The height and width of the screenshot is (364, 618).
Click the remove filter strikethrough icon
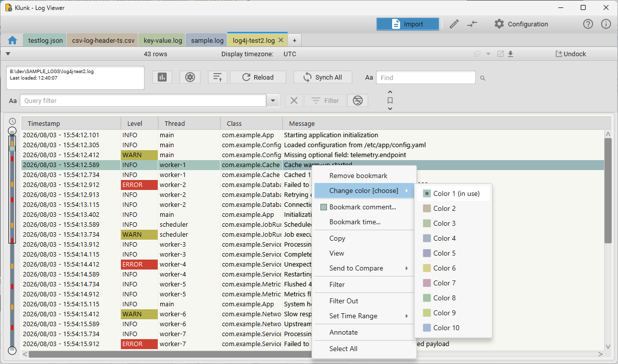[358, 100]
